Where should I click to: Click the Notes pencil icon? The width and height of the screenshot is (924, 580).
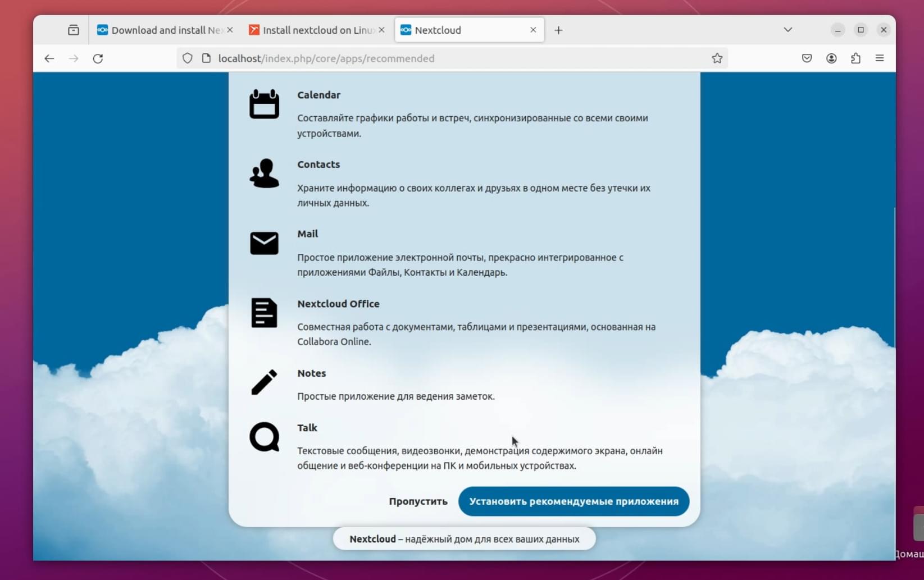click(264, 382)
